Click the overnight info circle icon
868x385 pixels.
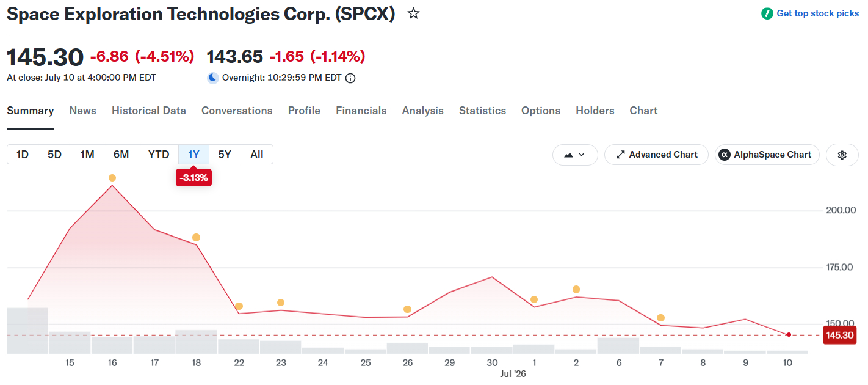point(350,78)
